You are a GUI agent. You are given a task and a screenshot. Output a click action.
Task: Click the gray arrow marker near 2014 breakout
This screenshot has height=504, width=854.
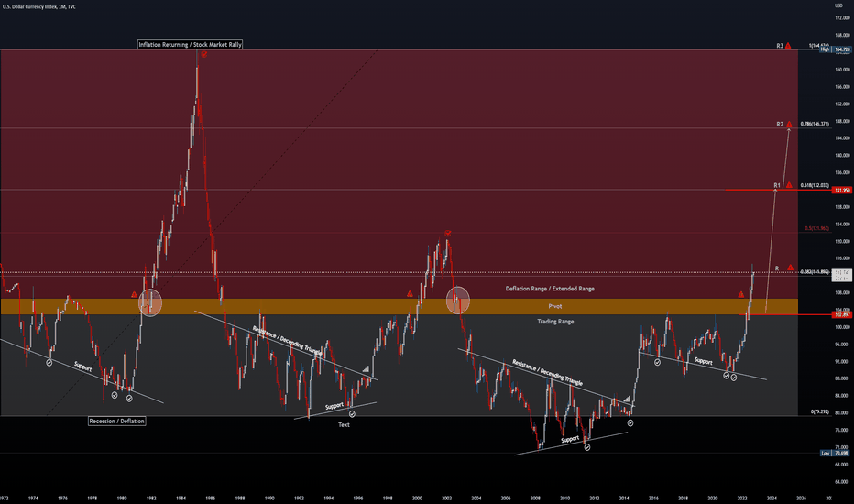627,399
